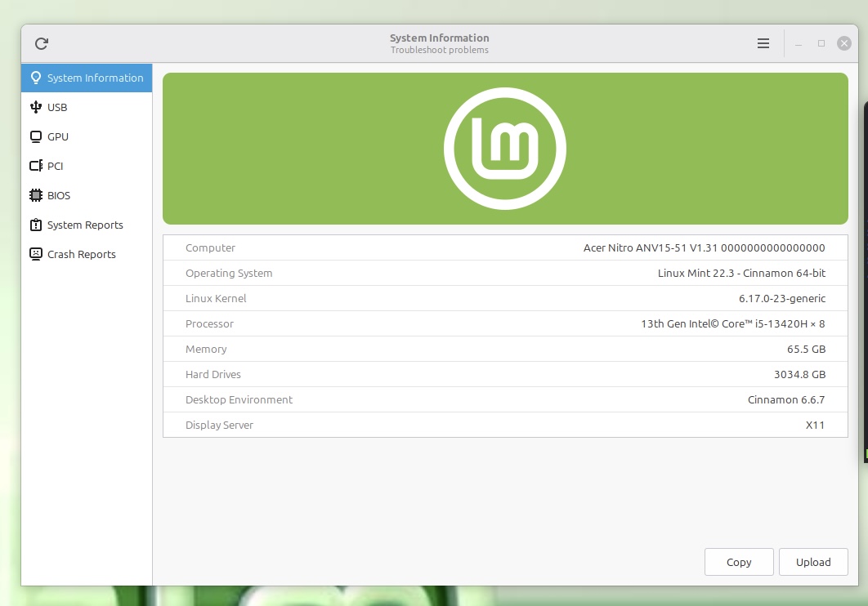Click the System Reports clipboard icon
The height and width of the screenshot is (606, 868).
point(36,225)
